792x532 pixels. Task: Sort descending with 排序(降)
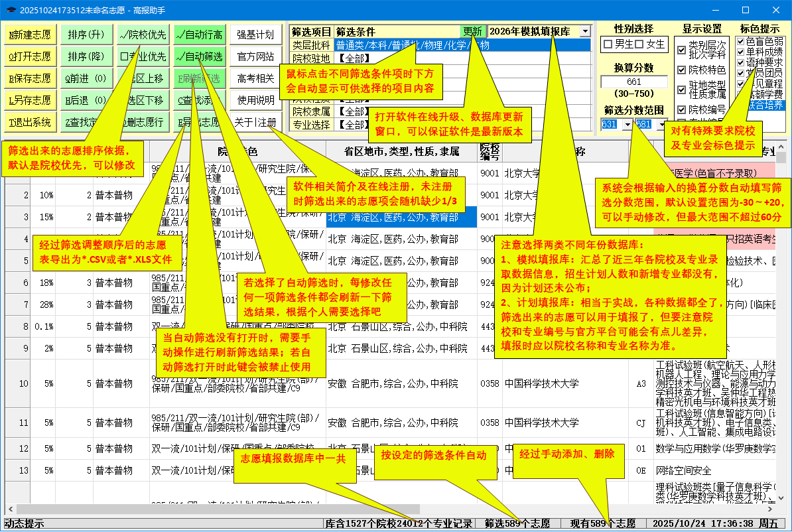[x=86, y=56]
